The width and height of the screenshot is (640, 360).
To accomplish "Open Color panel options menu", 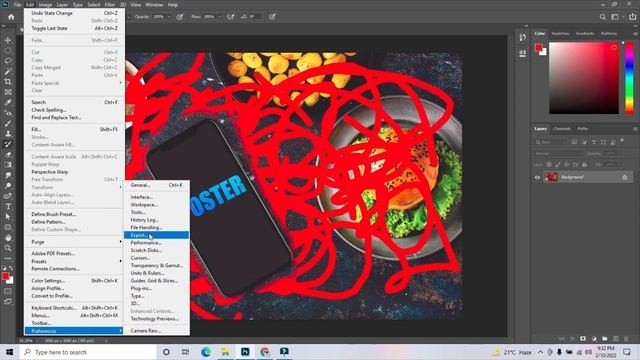I will click(635, 33).
